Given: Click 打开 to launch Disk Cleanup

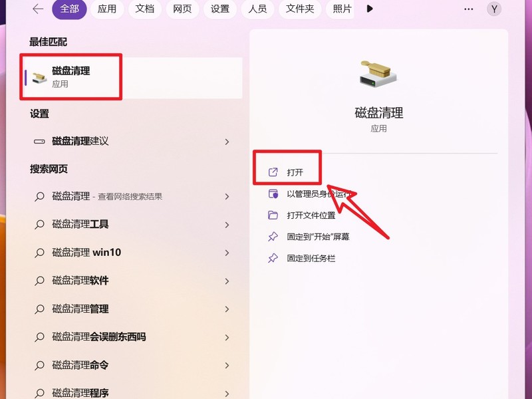Looking at the screenshot, I should pyautogui.click(x=286, y=172).
